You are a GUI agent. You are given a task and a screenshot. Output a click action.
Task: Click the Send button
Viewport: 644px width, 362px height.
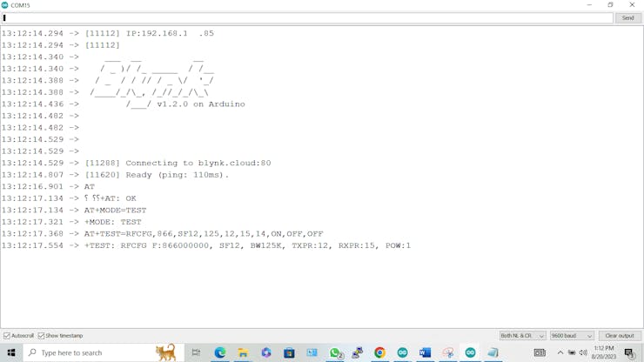point(627,18)
